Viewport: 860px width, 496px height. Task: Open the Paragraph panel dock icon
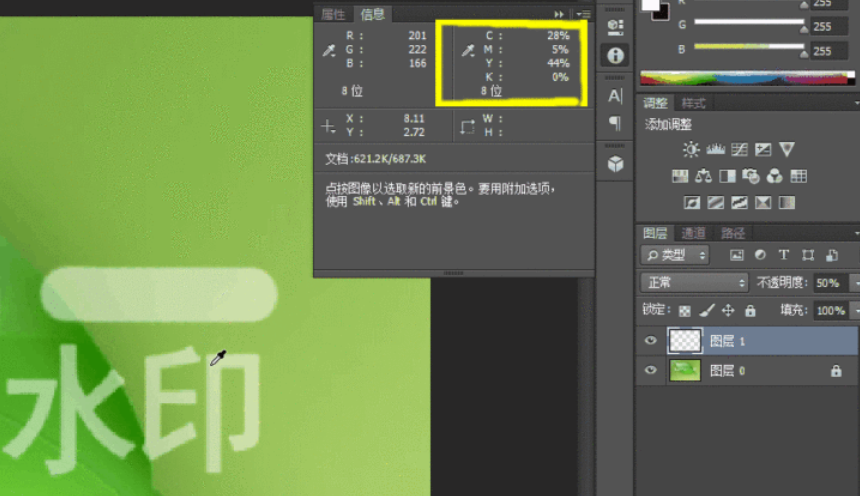point(615,122)
